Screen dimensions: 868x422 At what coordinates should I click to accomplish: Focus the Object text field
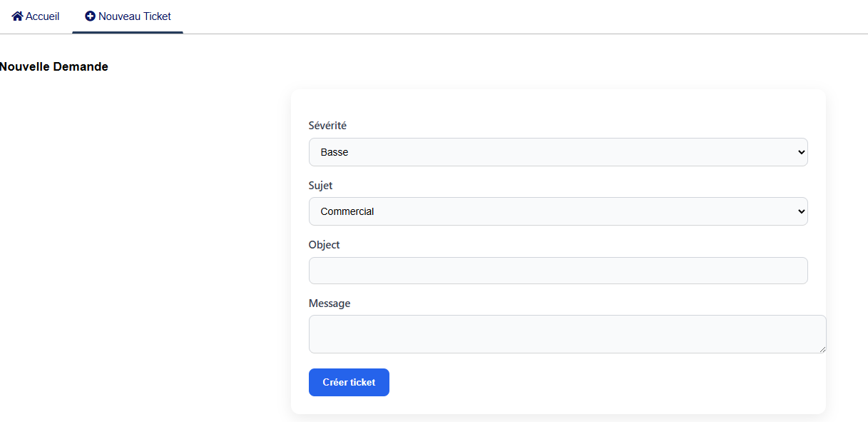(558, 271)
